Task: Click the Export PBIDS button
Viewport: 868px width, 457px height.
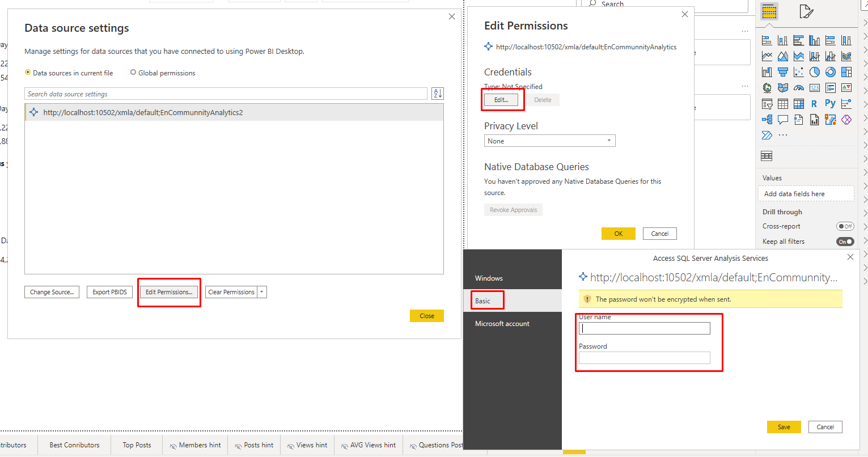Action: pyautogui.click(x=109, y=292)
